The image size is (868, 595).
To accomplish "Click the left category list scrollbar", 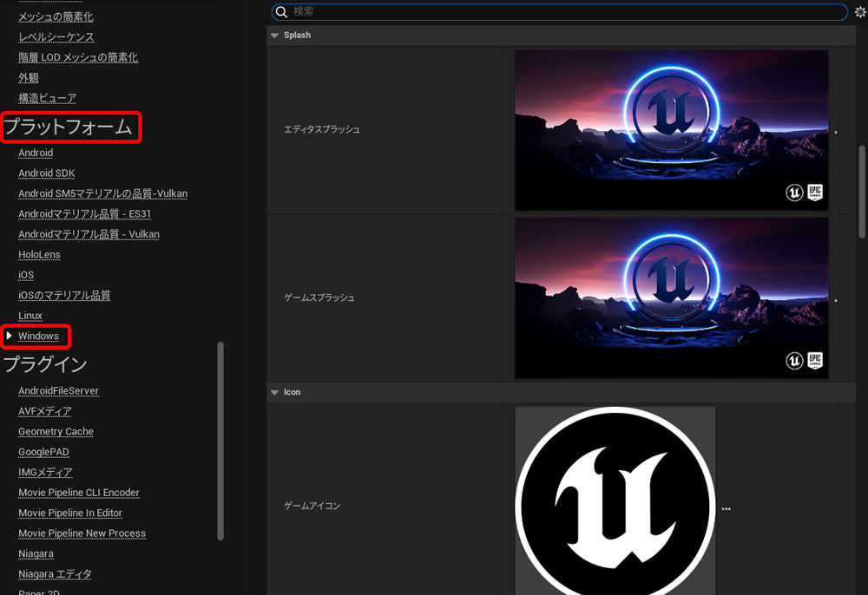I will (x=220, y=441).
